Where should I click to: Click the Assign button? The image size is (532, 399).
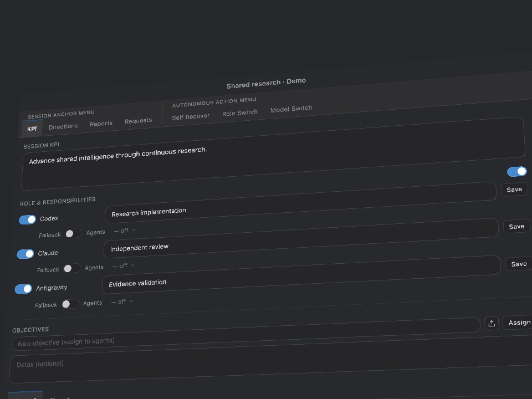(518, 323)
